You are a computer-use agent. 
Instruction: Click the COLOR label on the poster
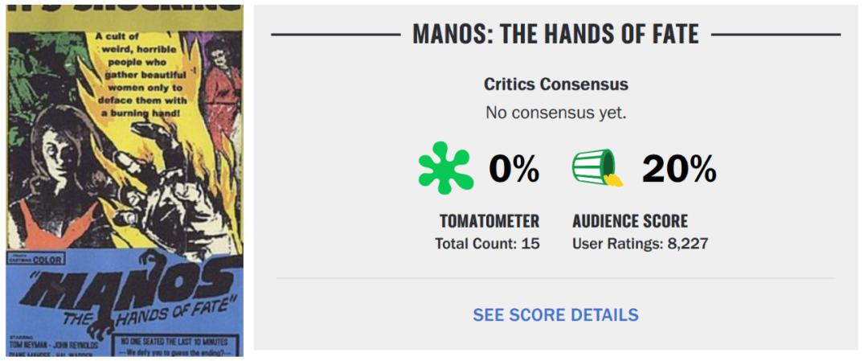pyautogui.click(x=47, y=260)
